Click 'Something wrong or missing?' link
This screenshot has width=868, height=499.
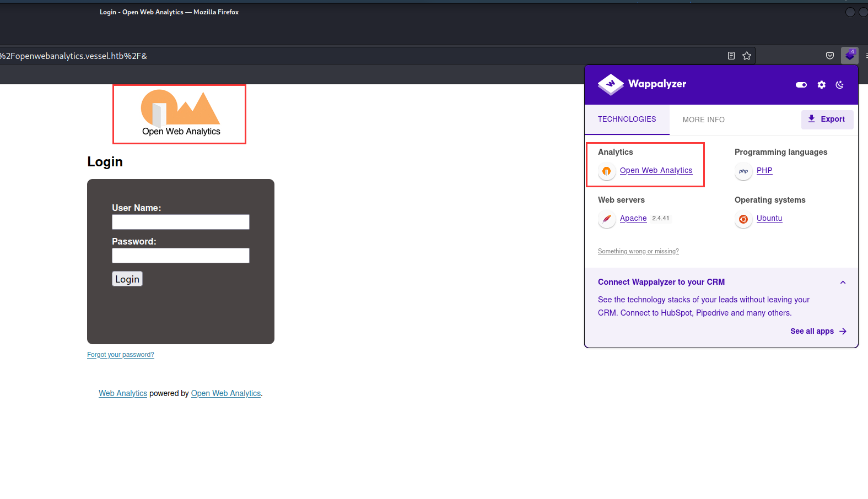638,251
